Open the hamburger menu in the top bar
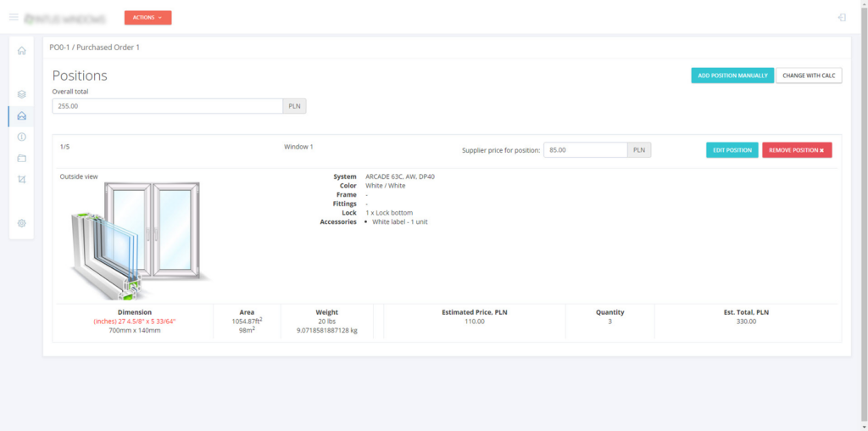Image resolution: width=868 pixels, height=431 pixels. pos(14,17)
